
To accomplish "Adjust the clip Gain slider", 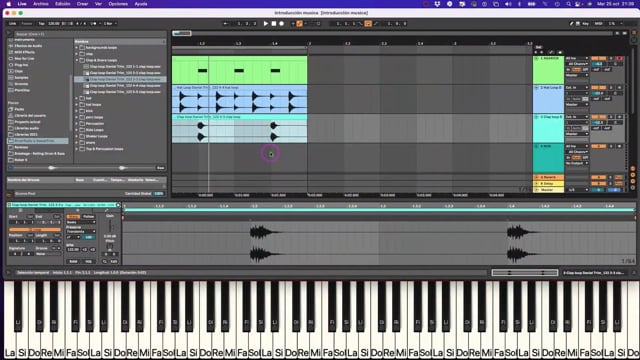I will click(110, 226).
